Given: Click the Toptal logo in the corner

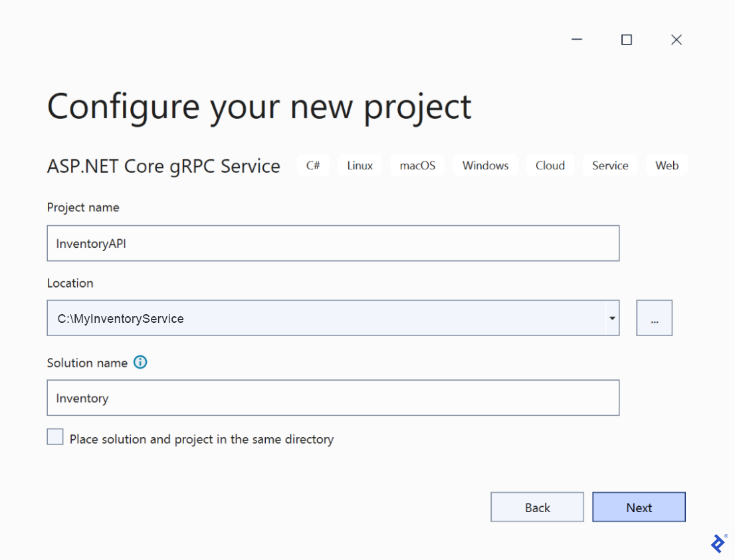Looking at the screenshot, I should pyautogui.click(x=718, y=544).
